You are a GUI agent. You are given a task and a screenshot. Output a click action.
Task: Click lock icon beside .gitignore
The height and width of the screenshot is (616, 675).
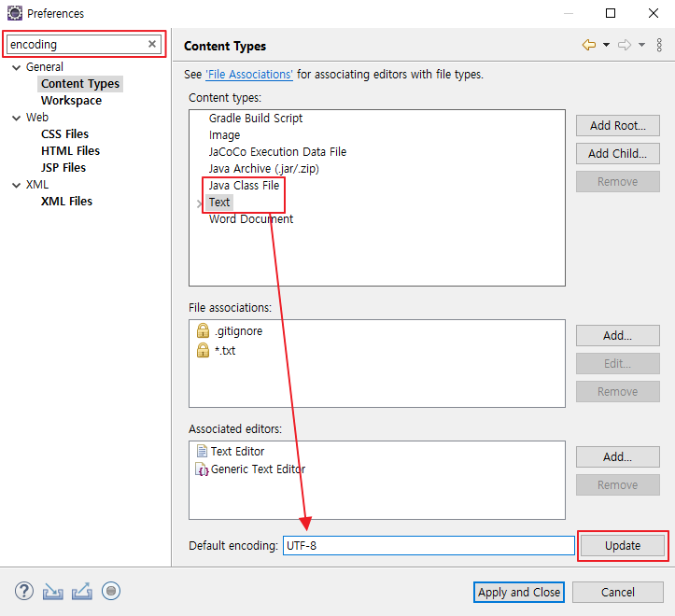(x=203, y=331)
